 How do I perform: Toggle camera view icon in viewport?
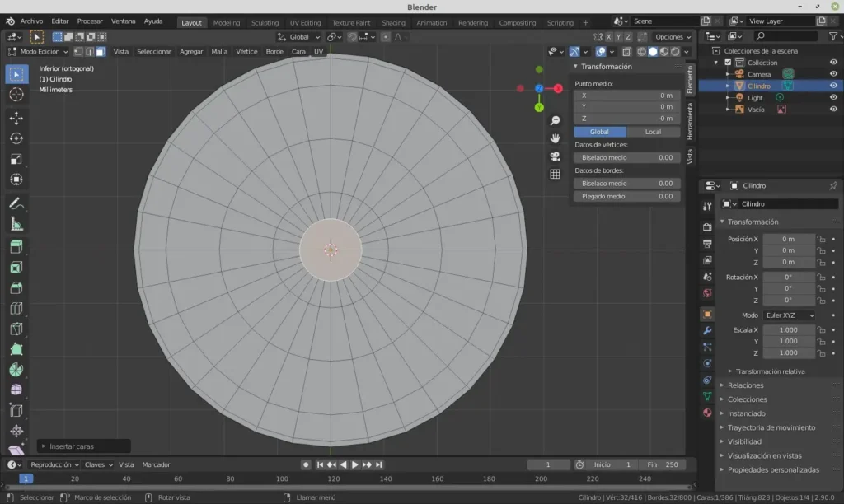(555, 156)
